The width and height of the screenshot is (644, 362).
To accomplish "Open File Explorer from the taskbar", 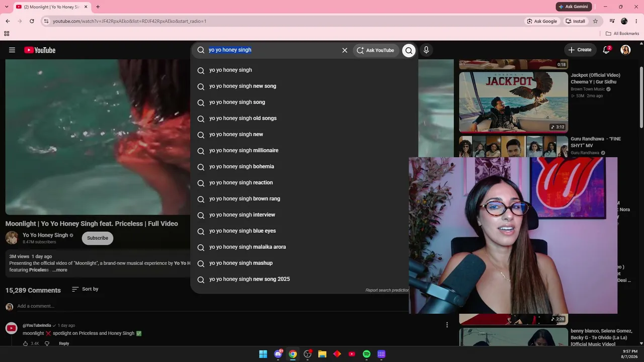I will (x=323, y=354).
